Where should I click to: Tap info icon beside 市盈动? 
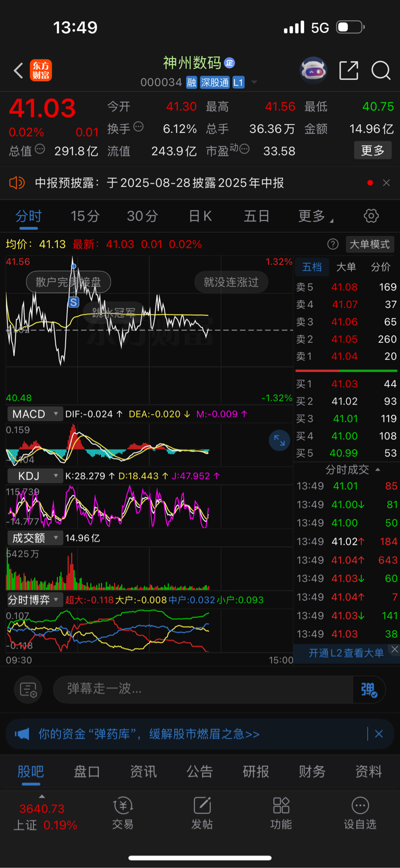pos(244,149)
